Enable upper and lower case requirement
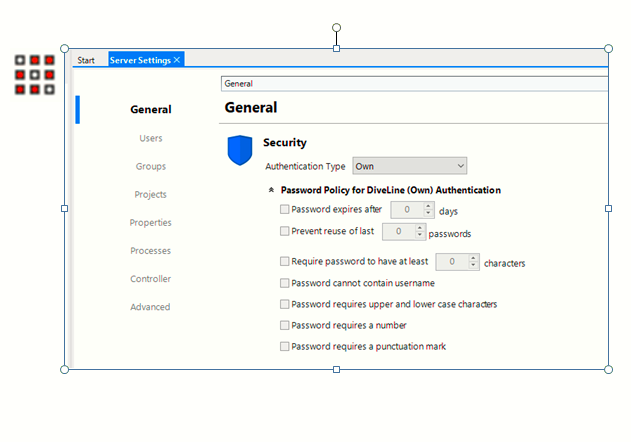 [285, 304]
